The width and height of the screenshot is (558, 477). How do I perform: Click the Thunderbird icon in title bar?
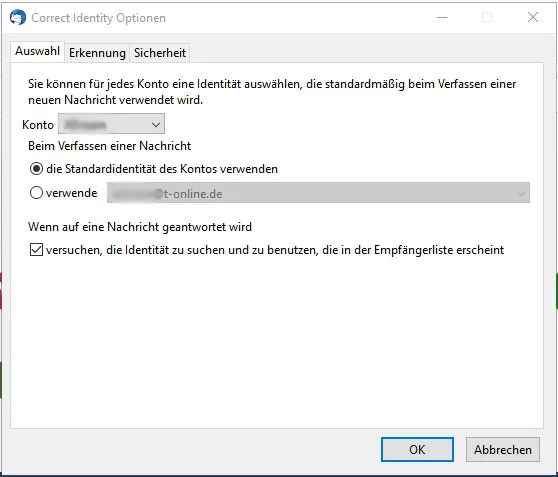pyautogui.click(x=18, y=17)
